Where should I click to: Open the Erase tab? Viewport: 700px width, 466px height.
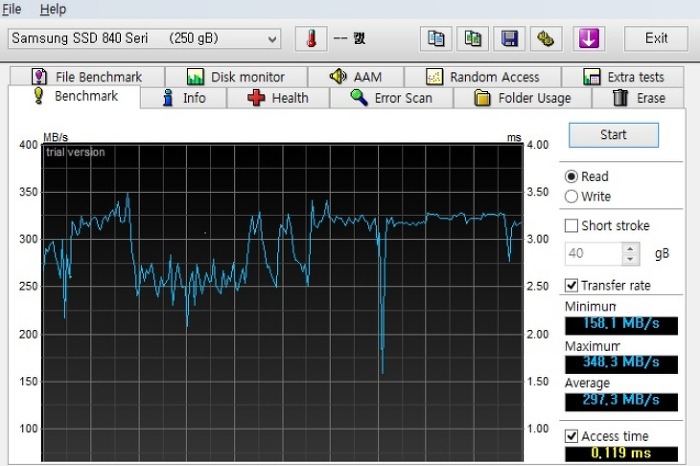[x=638, y=98]
